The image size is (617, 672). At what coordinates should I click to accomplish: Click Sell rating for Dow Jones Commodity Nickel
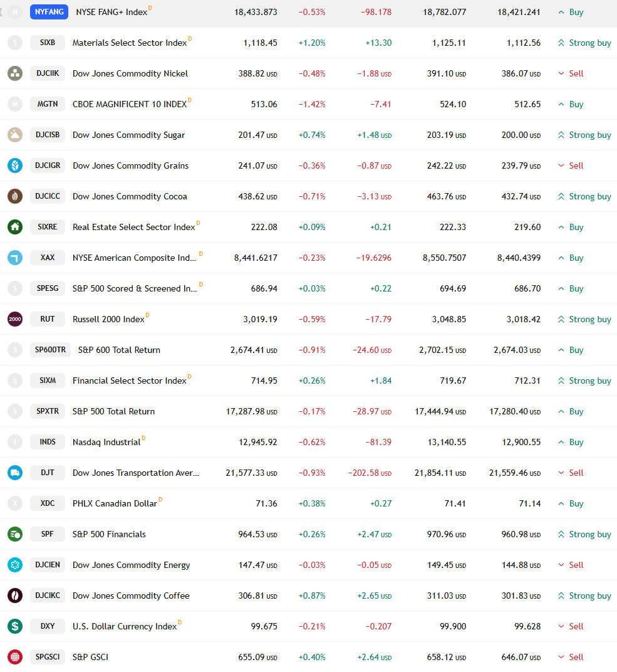(x=571, y=74)
